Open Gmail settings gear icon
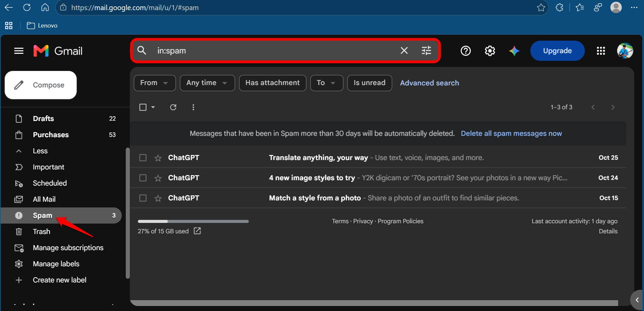The image size is (644, 311). pyautogui.click(x=490, y=51)
